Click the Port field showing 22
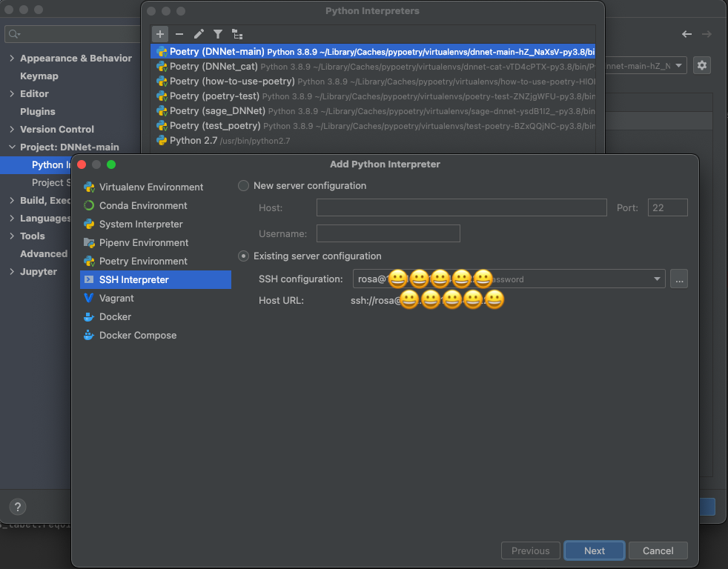This screenshot has width=728, height=569. pyautogui.click(x=668, y=207)
